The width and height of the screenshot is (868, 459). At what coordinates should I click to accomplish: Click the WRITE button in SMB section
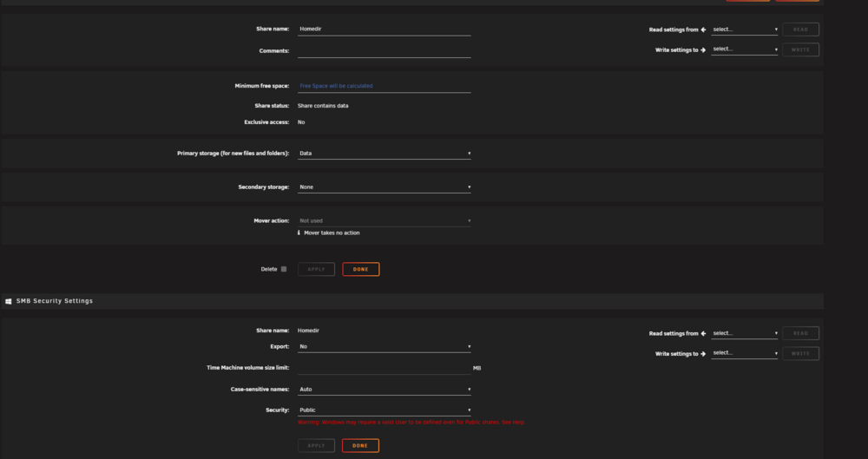tap(800, 354)
